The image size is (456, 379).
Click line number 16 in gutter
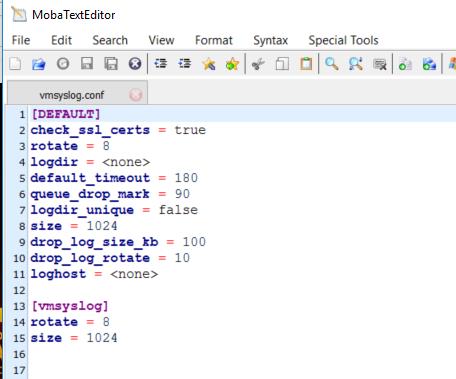[x=19, y=354]
